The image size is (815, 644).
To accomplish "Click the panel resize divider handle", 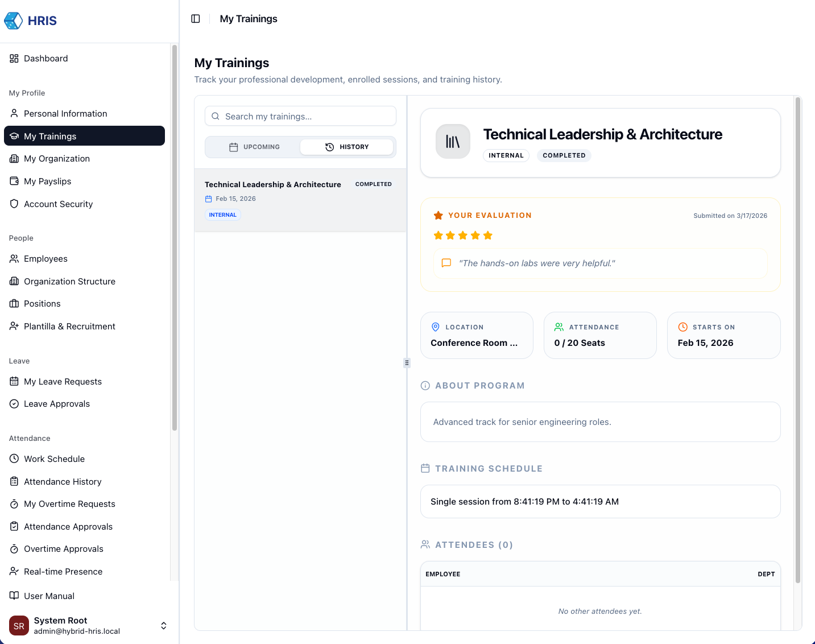I will [407, 363].
